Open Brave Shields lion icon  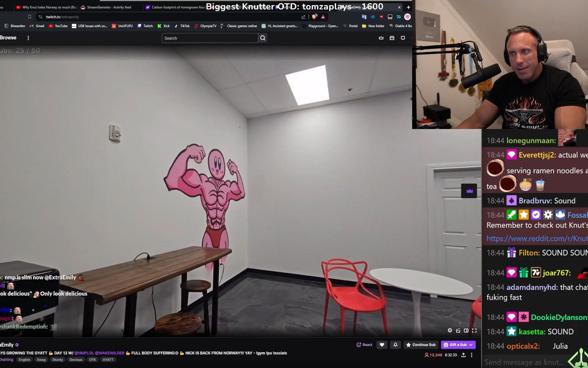tap(314, 17)
